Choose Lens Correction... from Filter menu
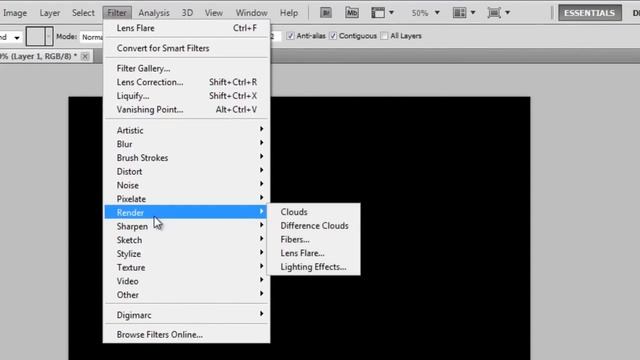The image size is (640, 360). [186, 82]
